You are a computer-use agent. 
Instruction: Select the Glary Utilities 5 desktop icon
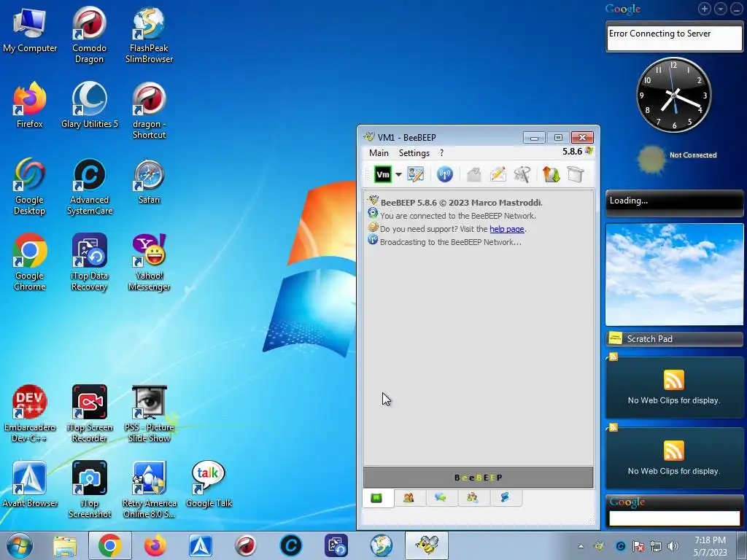pos(90,106)
